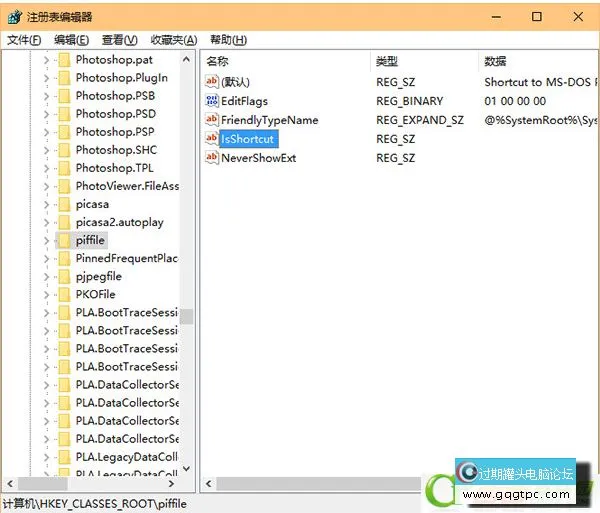Click the PKOFile folder icon
The height and width of the screenshot is (513, 600).
click(x=64, y=295)
